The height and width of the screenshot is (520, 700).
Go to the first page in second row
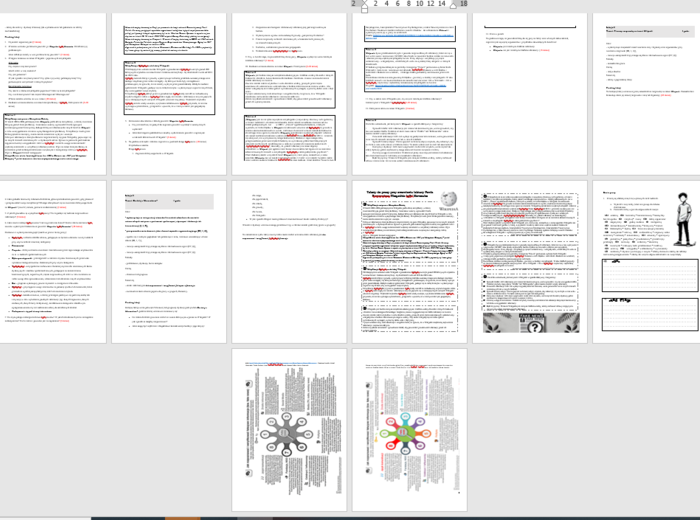click(x=53, y=260)
